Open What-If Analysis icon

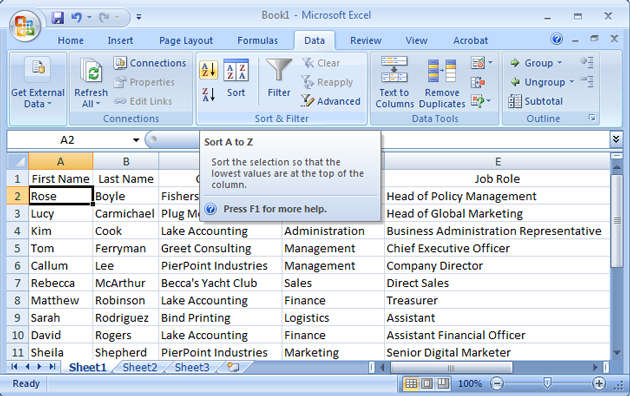tap(478, 101)
